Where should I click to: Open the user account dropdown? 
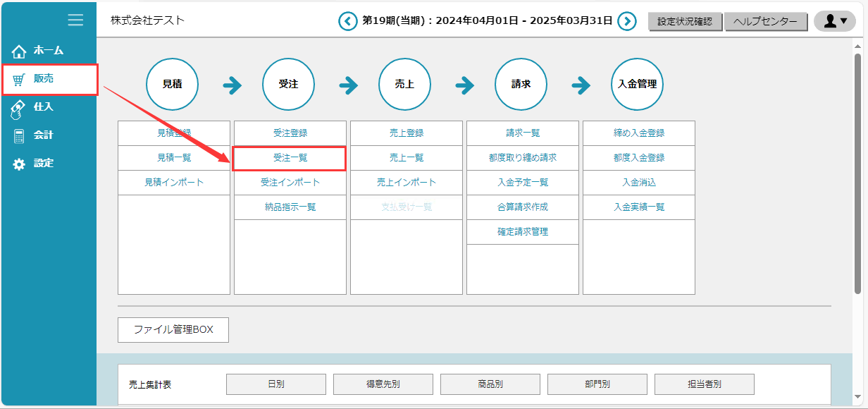point(834,21)
